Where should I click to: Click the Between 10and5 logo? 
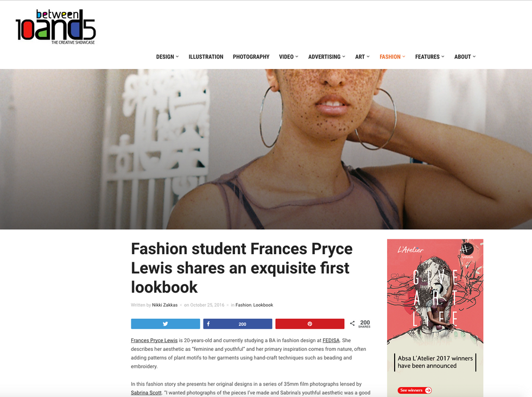[x=55, y=27]
